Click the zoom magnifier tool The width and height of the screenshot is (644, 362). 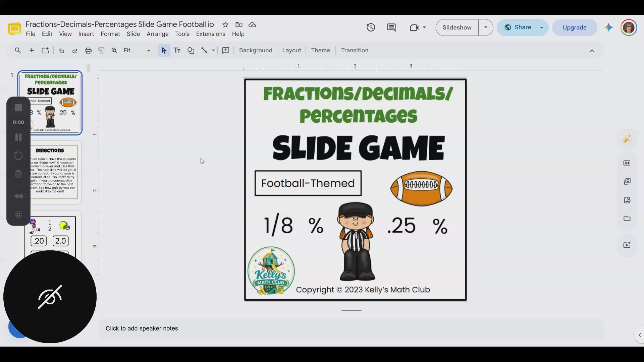[114, 50]
